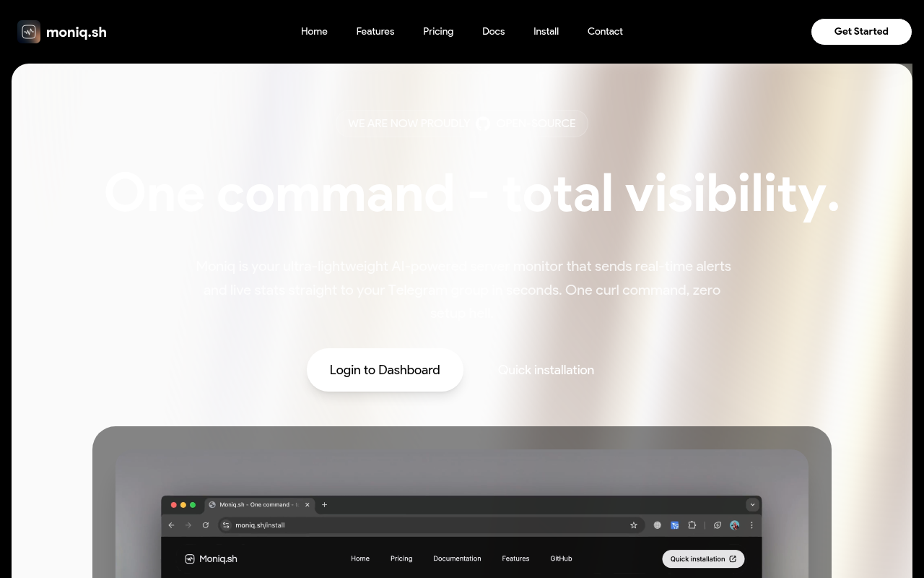Click the external link icon on Quick installation
This screenshot has height=578, width=924.
[x=733, y=558]
